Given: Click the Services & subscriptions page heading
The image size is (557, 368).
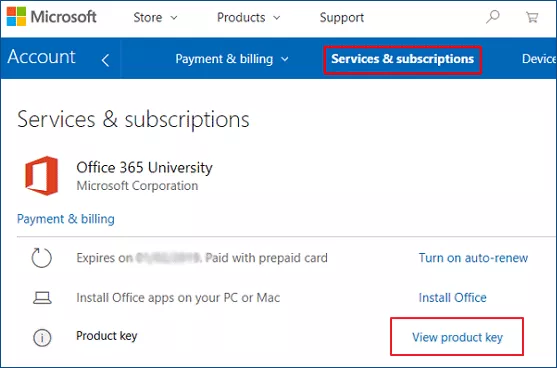Looking at the screenshot, I should click(x=133, y=119).
